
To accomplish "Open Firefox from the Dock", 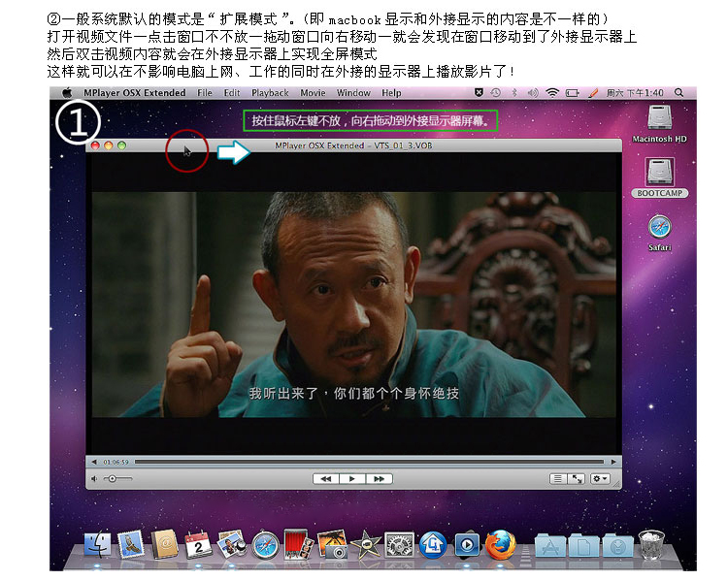I will pyautogui.click(x=501, y=544).
